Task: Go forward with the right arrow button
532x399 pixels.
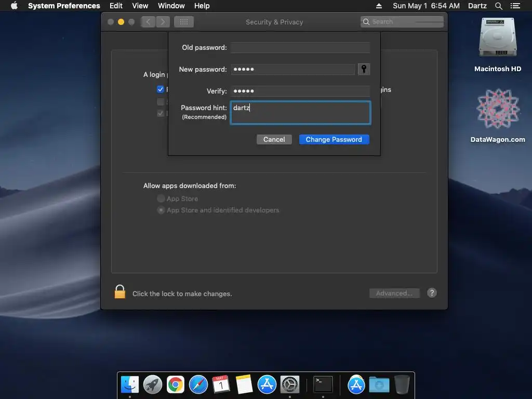Action: tap(163, 22)
